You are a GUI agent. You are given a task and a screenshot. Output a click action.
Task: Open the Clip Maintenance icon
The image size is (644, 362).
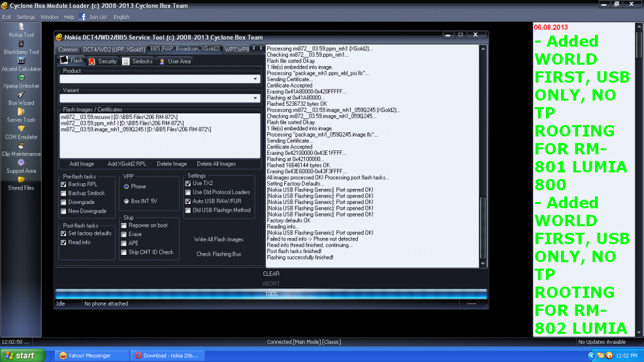[21, 146]
